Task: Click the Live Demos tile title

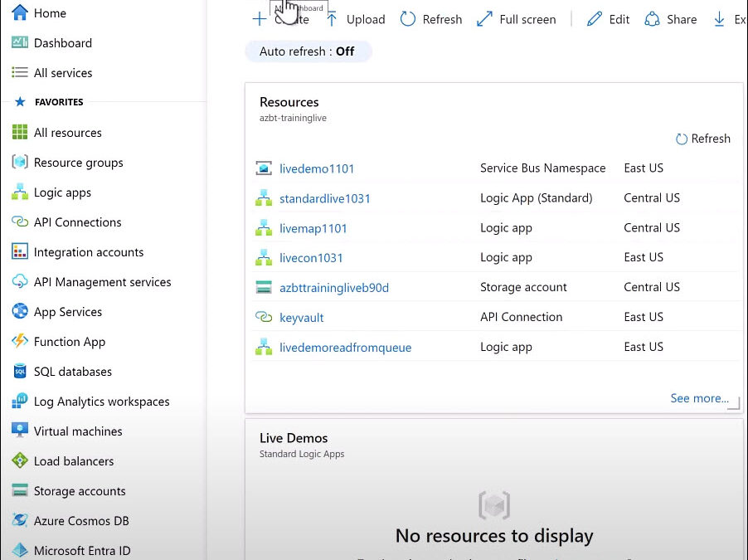Action: pos(294,438)
